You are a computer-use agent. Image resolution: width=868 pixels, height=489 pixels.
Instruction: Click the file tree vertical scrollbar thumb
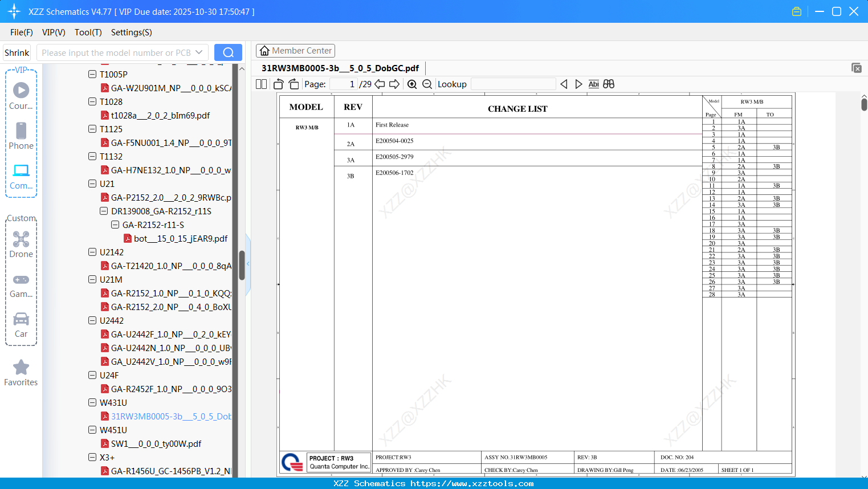click(242, 265)
